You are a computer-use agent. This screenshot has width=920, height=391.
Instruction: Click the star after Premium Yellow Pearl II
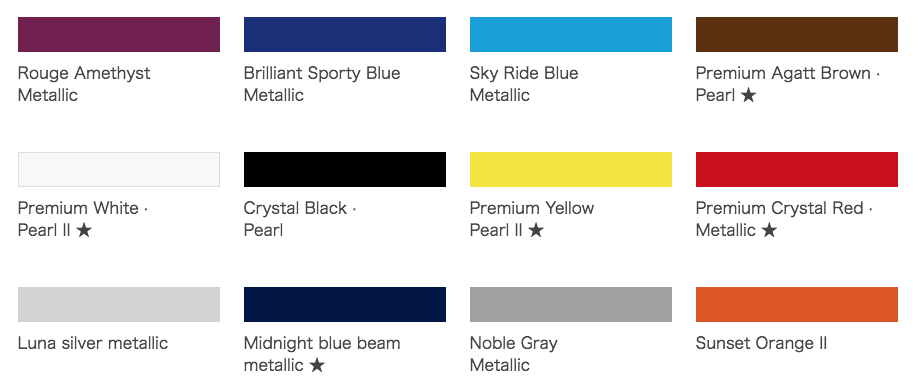click(x=536, y=230)
